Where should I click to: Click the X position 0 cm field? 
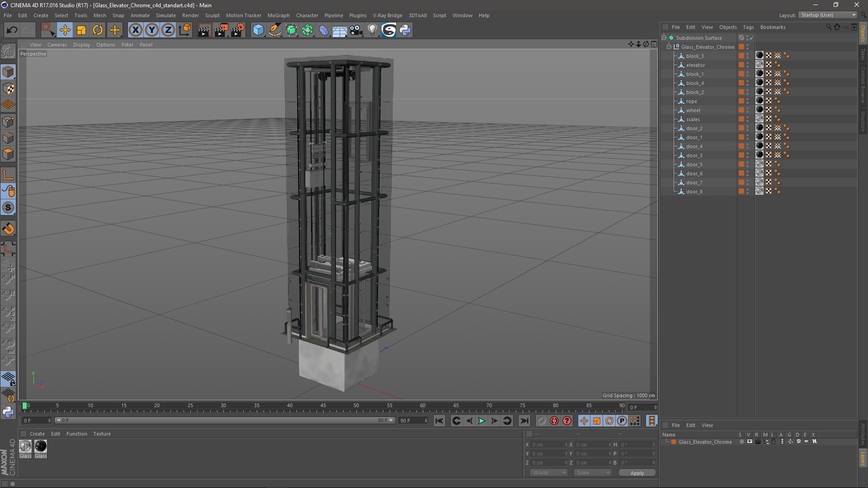(x=549, y=445)
